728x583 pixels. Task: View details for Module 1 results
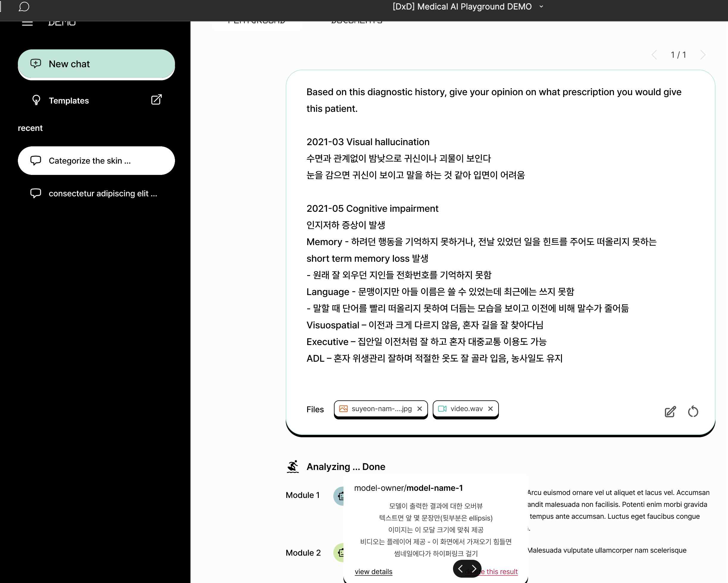click(373, 571)
